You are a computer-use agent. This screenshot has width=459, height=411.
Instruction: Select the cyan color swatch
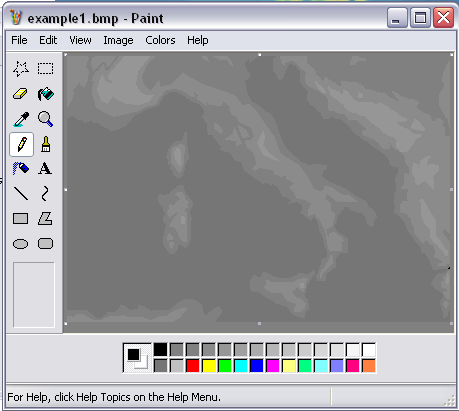[x=241, y=366]
